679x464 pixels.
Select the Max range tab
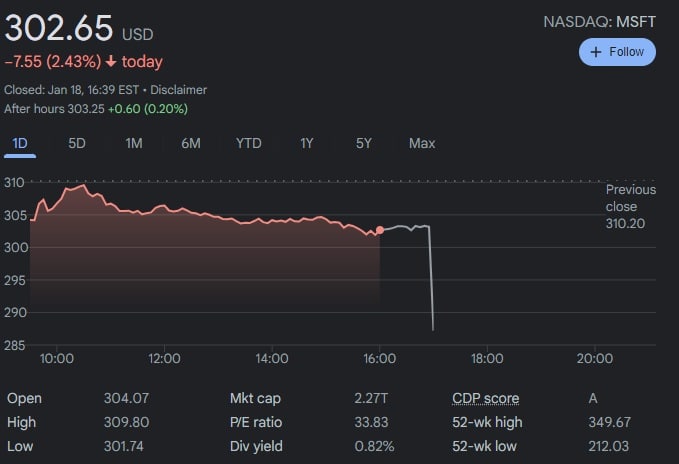[422, 143]
